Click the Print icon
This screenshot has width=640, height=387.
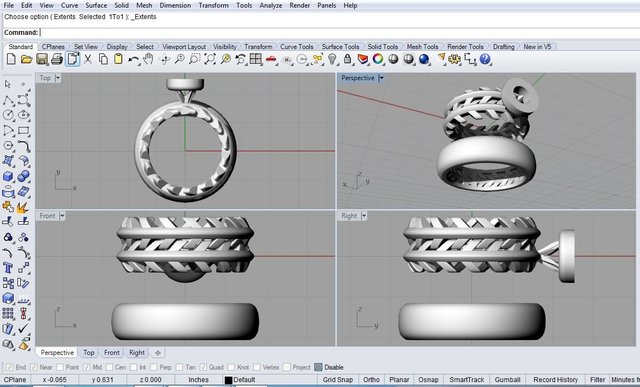click(x=57, y=60)
